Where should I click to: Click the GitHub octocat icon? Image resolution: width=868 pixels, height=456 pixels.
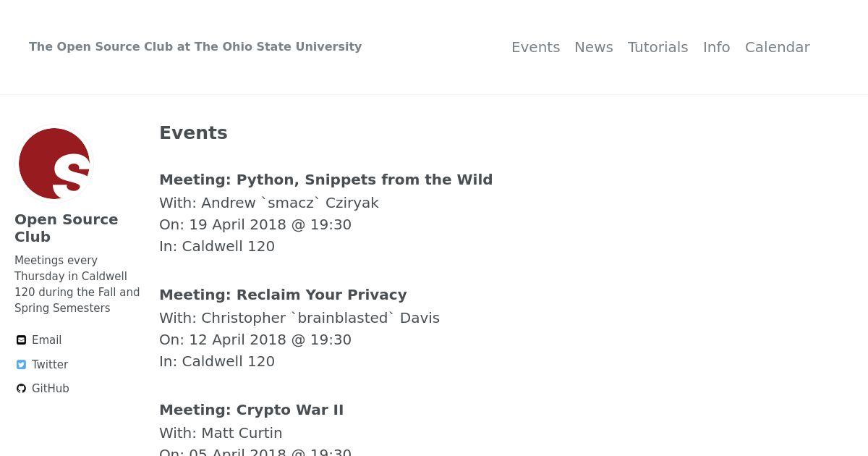coord(21,389)
